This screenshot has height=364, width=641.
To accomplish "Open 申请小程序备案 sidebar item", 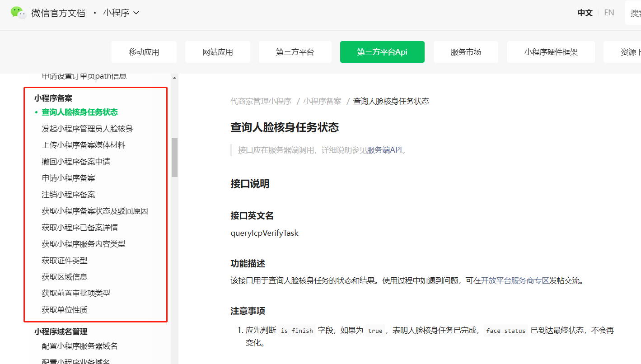I will [69, 178].
